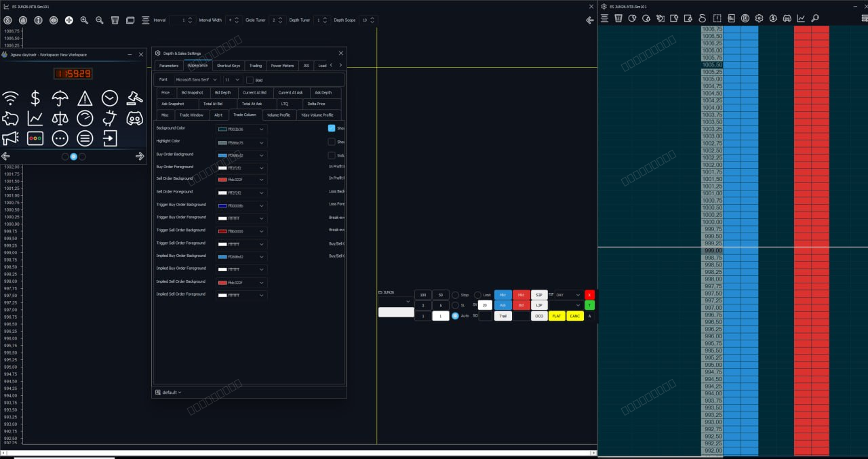This screenshot has height=459, width=868.
Task: Open the gauge dial icon in daytradr launcher
Action: pyautogui.click(x=85, y=119)
